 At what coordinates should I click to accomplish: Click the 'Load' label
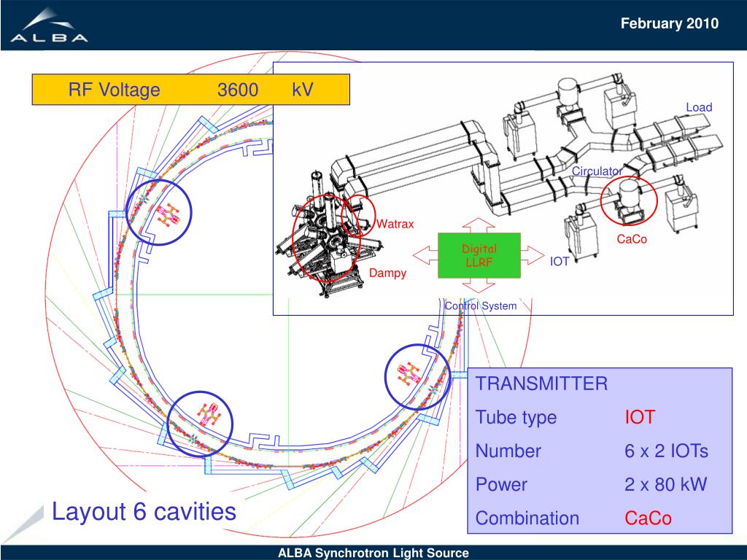(x=699, y=107)
